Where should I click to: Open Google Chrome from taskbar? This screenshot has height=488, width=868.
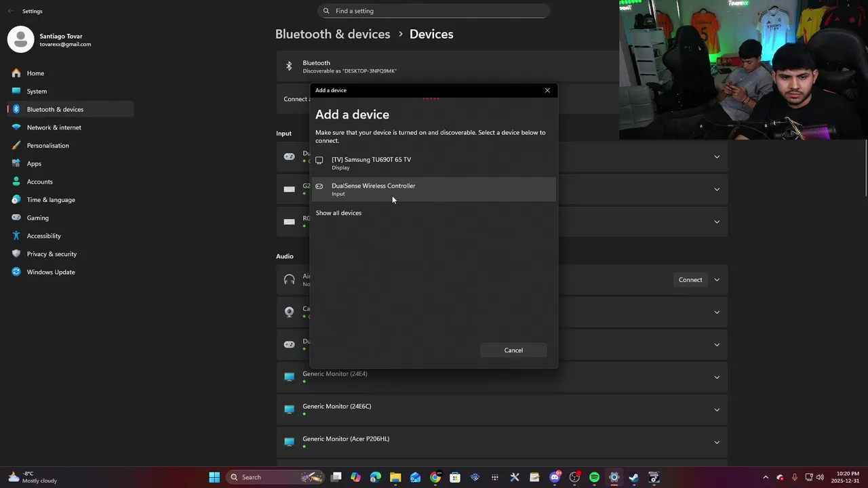click(435, 477)
